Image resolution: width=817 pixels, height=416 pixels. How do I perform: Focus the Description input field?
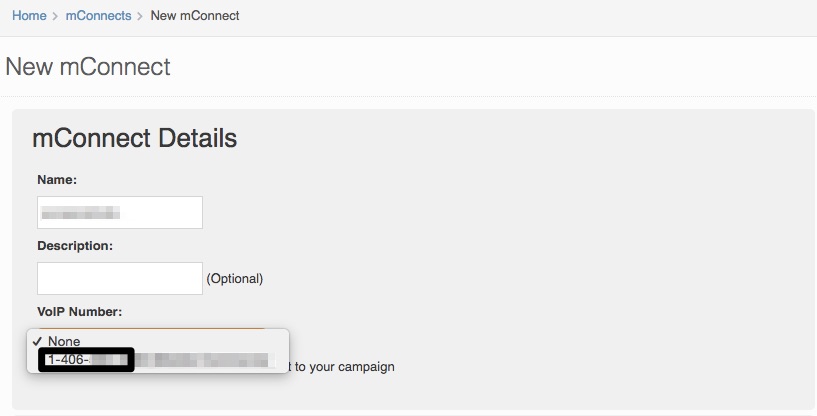[x=120, y=278]
